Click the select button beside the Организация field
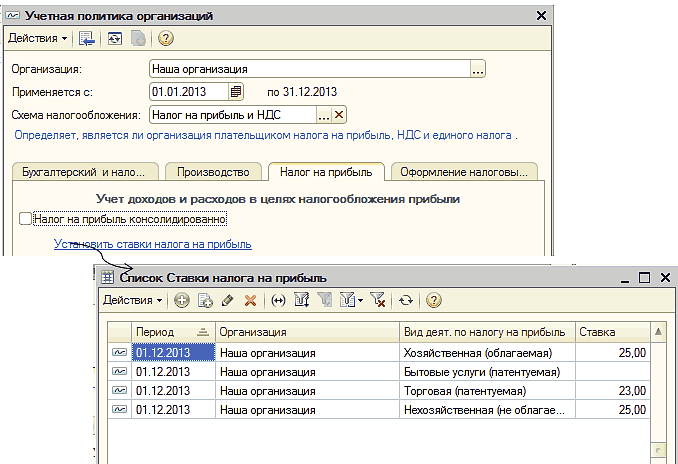The width and height of the screenshot is (678, 464). click(x=478, y=69)
